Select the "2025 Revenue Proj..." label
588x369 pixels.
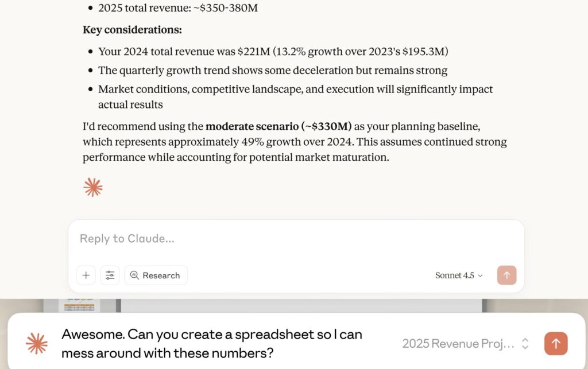[x=458, y=344]
